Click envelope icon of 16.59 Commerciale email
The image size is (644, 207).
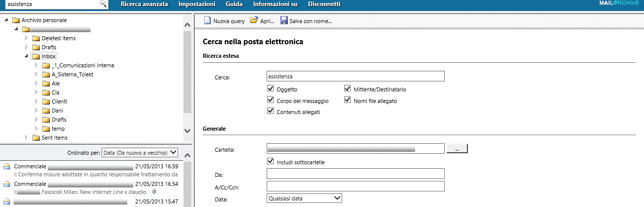pos(7,166)
